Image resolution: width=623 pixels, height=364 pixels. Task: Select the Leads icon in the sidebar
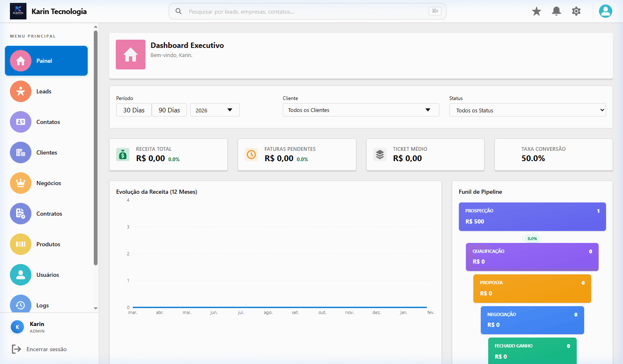coord(20,91)
